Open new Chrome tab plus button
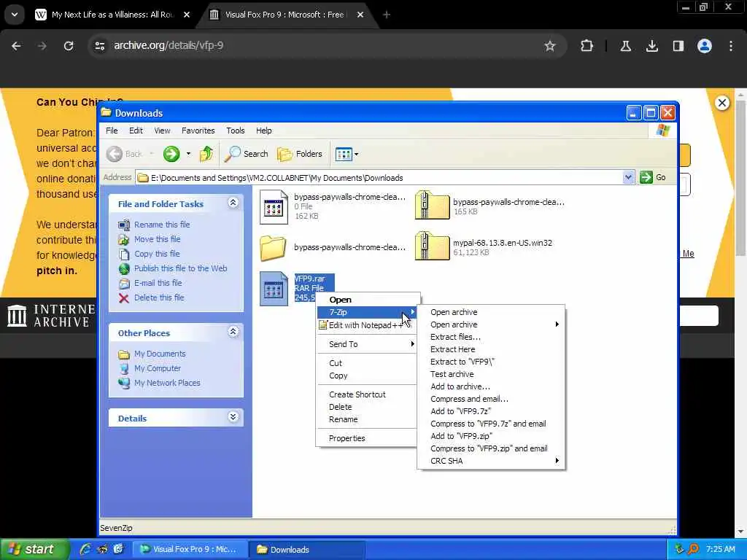The image size is (747, 560). (x=387, y=15)
